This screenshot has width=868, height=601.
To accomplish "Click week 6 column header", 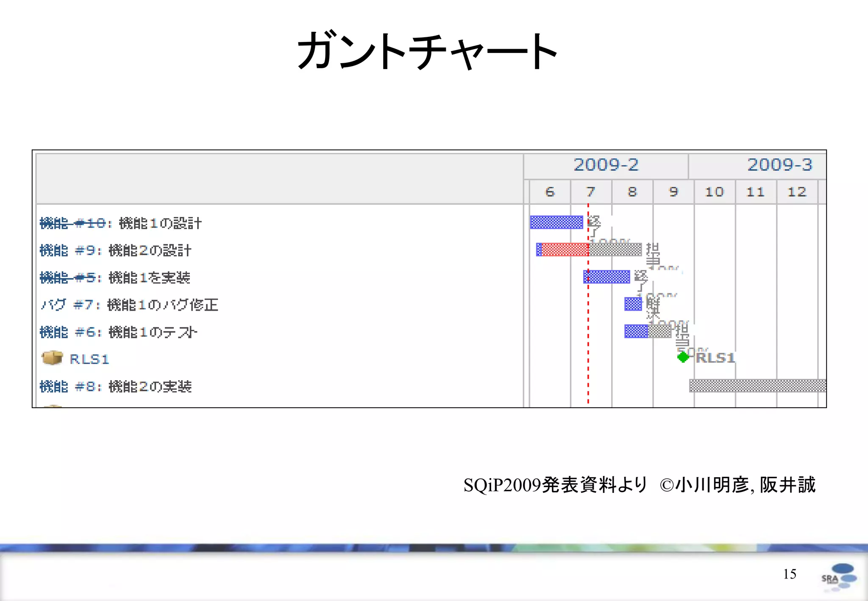I will click(550, 192).
